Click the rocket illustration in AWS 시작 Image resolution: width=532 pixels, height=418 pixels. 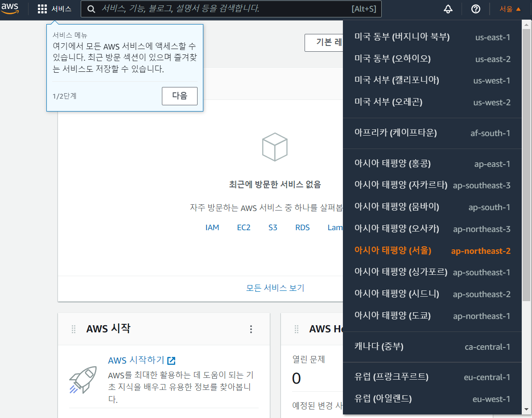pyautogui.click(x=83, y=379)
